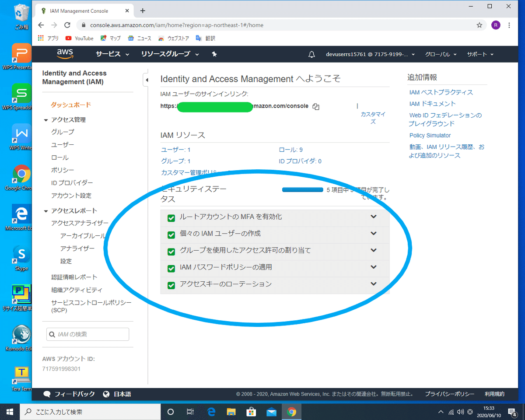Collapse the IAM sidebar with the arrow handle
The height and width of the screenshot is (420, 525).
click(x=147, y=80)
